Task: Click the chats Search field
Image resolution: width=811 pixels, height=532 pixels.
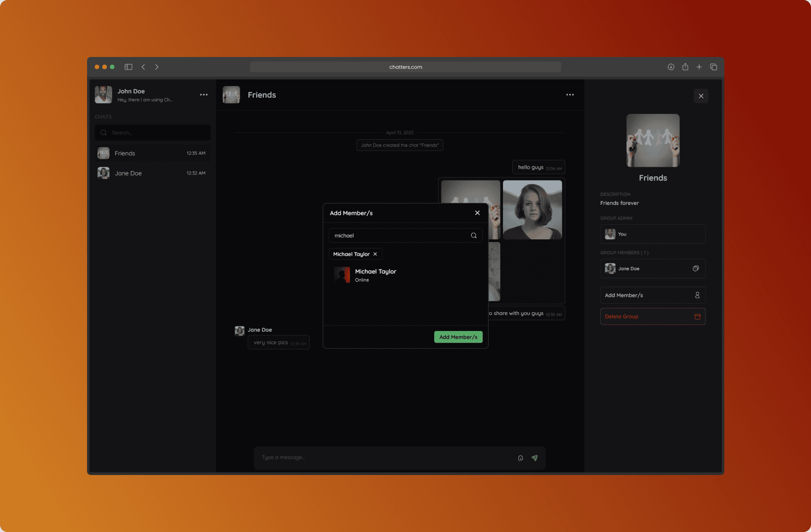Action: 153,133
